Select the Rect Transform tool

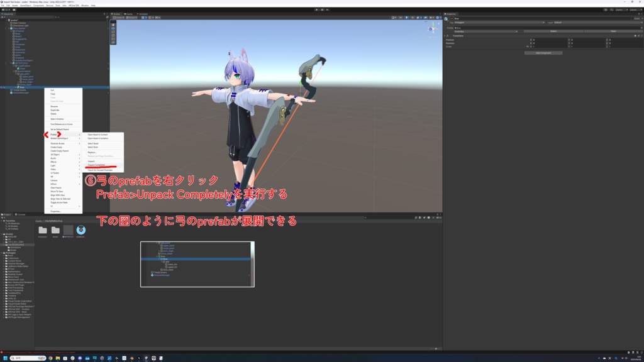coord(114,39)
